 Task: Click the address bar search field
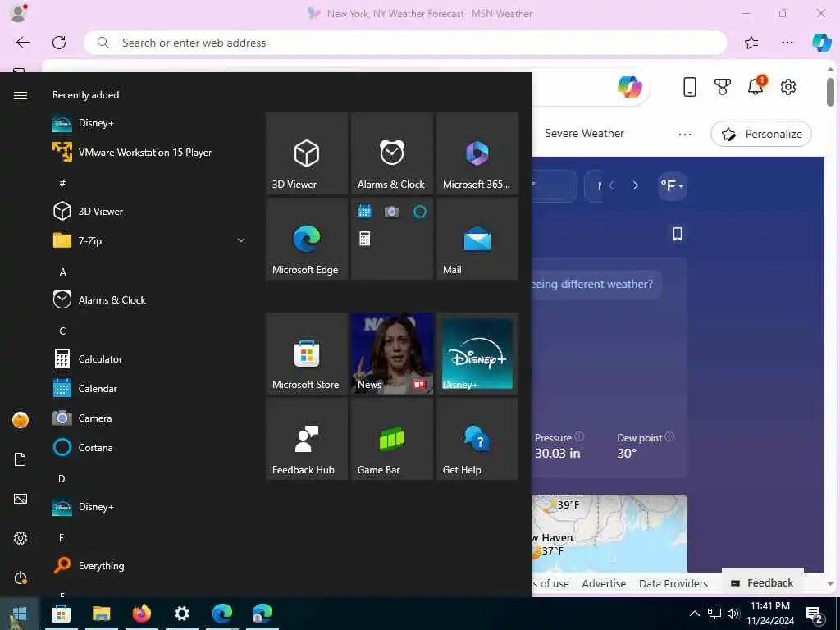point(405,43)
